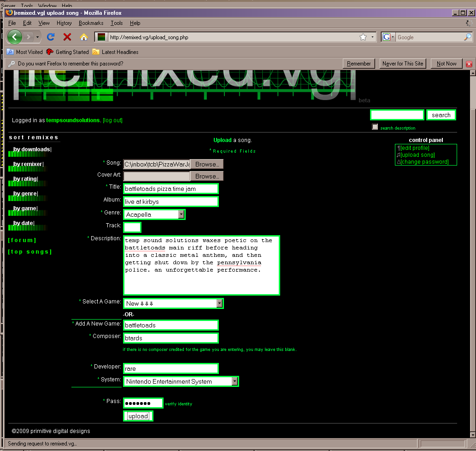Open the tempsoundsolutions profile link

point(73,120)
